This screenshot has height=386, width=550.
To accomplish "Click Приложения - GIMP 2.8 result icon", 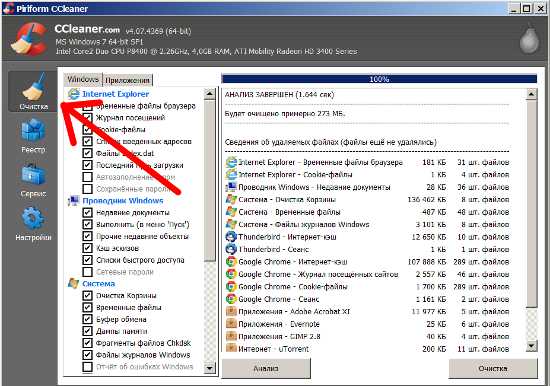I will tap(231, 337).
